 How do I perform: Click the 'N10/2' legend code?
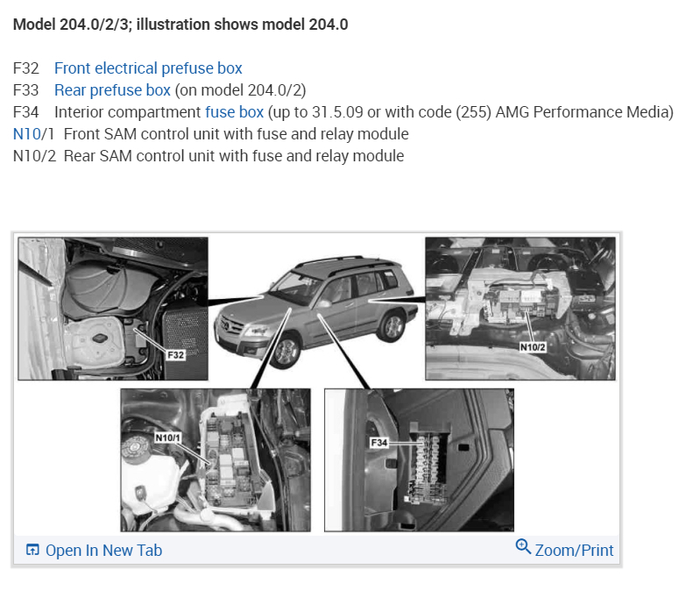pyautogui.click(x=34, y=156)
